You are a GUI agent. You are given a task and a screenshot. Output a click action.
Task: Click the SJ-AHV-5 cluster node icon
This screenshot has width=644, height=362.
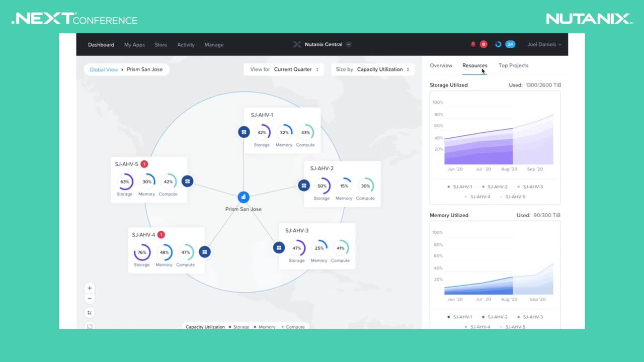pos(187,181)
